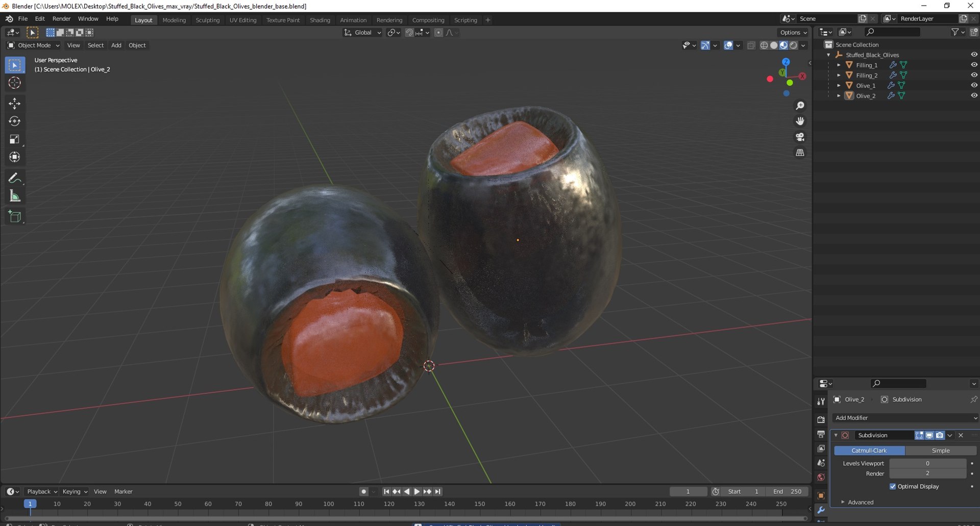Open the viewport Add menu
The image size is (980, 526).
[x=116, y=45]
